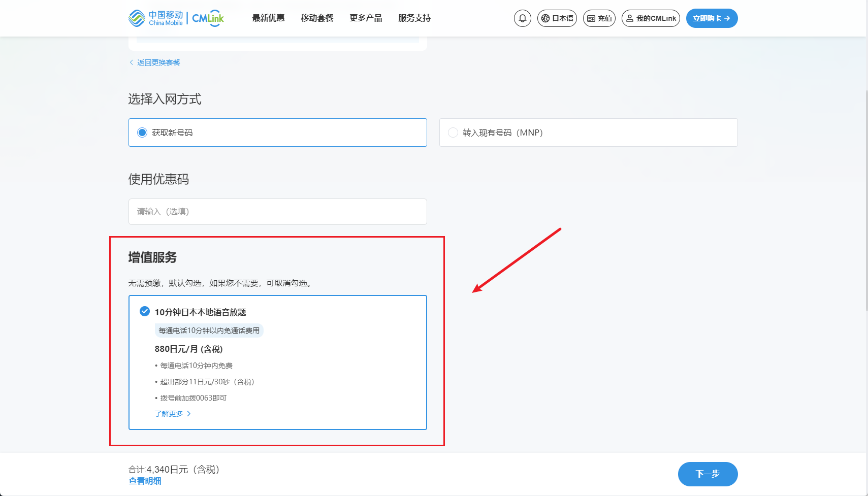Screen dimensions: 868x496
Task: Open the 最新优惠 menu
Action: (268, 18)
